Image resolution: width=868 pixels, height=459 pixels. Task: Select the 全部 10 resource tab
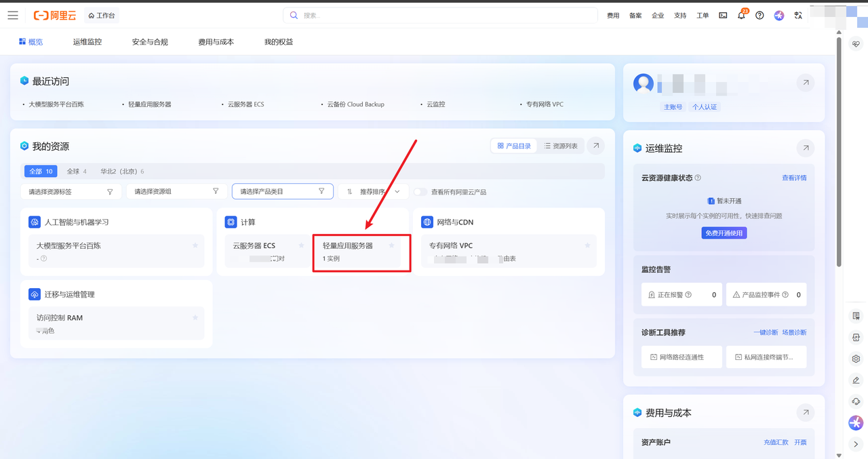coord(40,172)
